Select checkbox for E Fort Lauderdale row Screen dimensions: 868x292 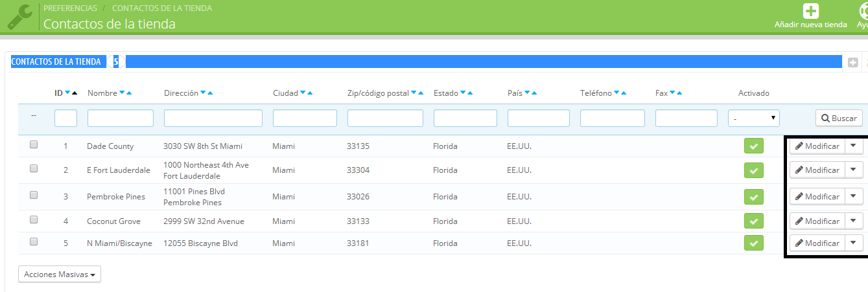[34, 168]
